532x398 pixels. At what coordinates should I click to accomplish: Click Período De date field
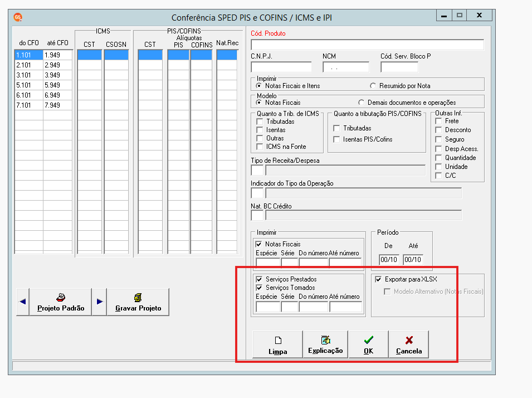(389, 259)
